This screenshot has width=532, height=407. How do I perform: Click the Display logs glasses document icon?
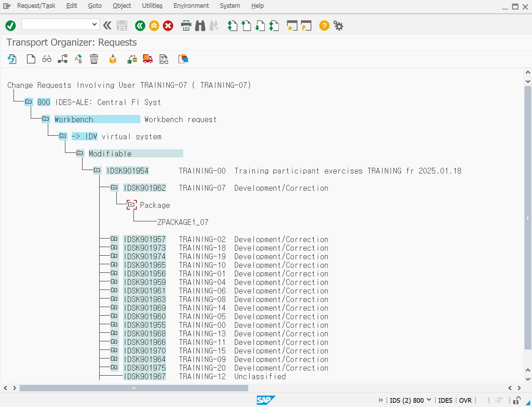point(164,59)
